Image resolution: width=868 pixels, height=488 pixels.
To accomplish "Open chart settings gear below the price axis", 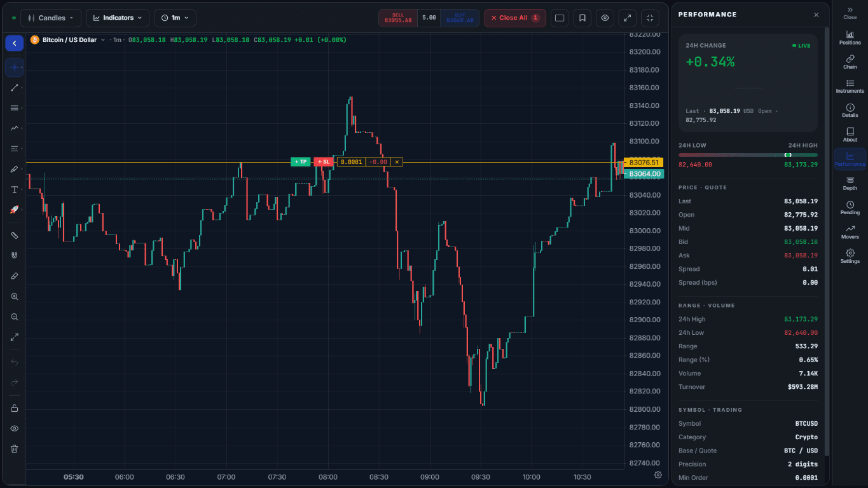I will 658,475.
